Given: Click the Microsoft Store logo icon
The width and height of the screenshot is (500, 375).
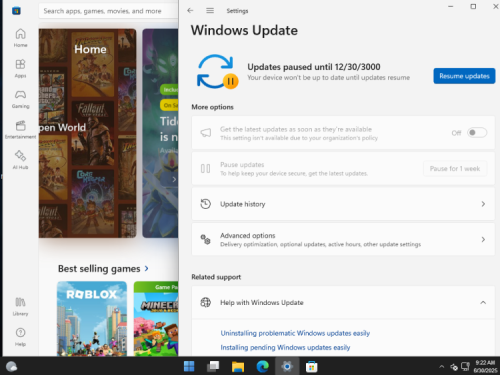Looking at the screenshot, I should coord(16,11).
